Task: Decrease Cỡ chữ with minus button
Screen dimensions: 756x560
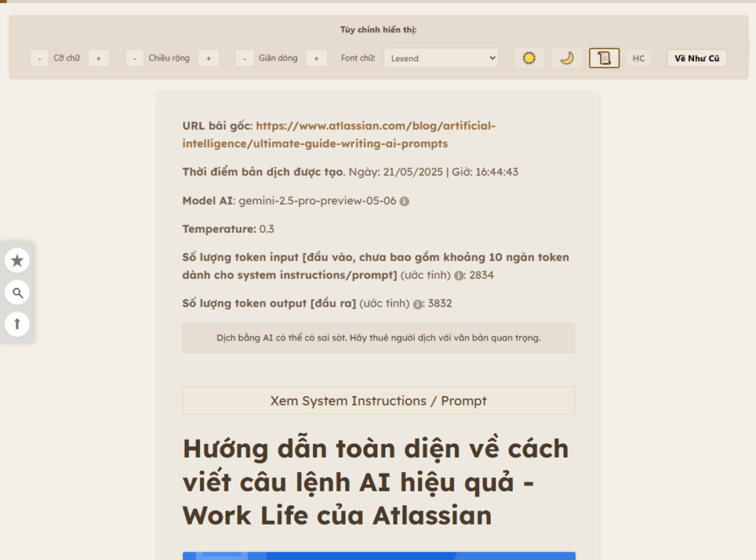Action: (40, 58)
